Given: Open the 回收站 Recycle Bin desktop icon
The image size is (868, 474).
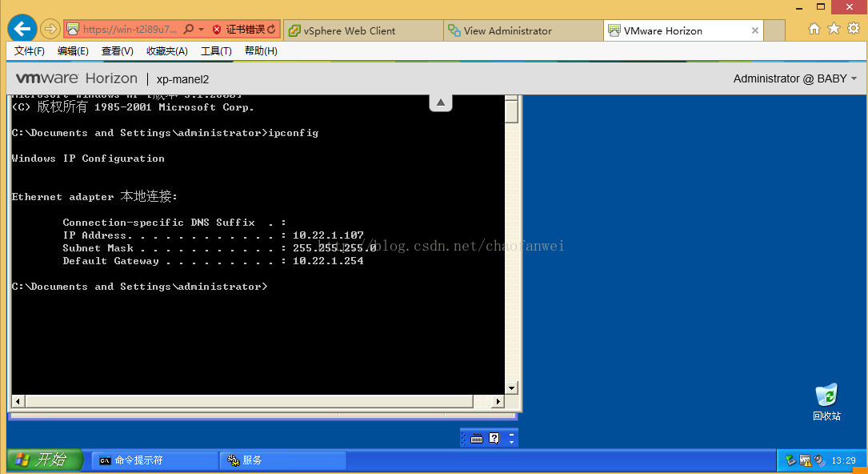Looking at the screenshot, I should tap(826, 402).
